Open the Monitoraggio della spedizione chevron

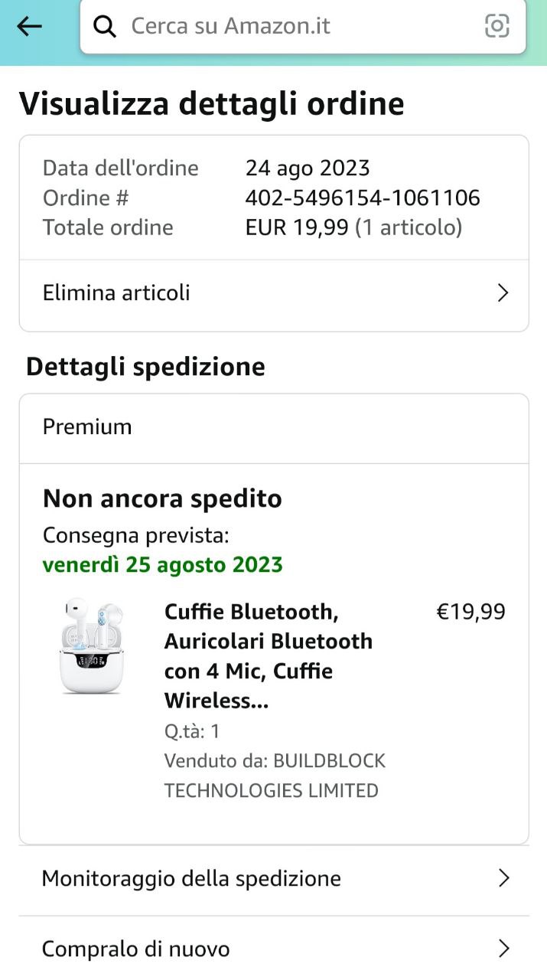point(503,878)
